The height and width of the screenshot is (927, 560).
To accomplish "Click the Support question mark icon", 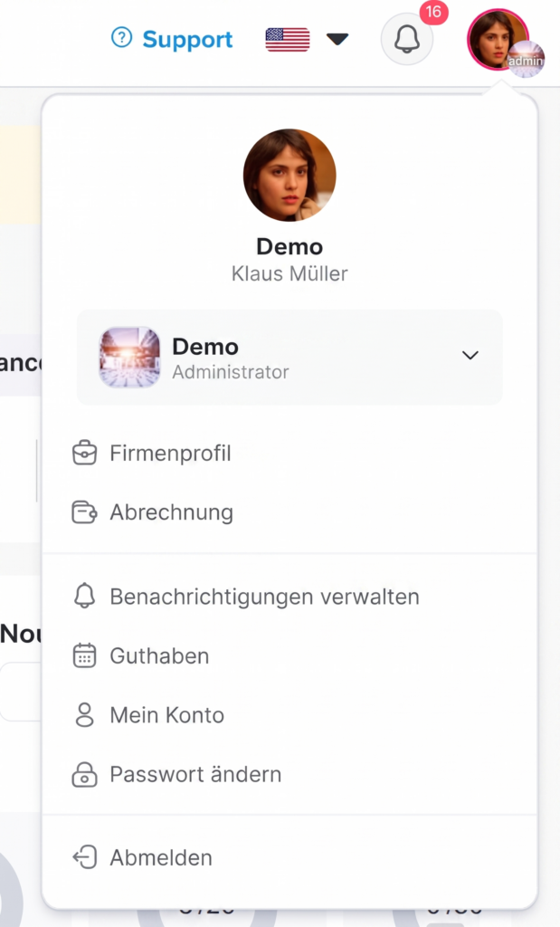I will [121, 38].
